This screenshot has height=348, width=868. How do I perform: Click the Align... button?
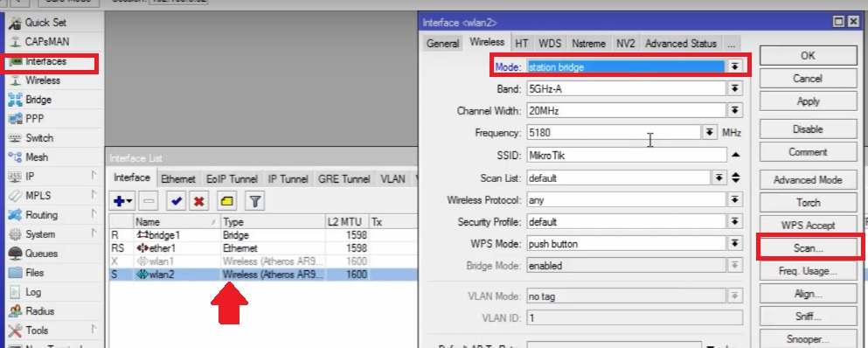coord(808,294)
